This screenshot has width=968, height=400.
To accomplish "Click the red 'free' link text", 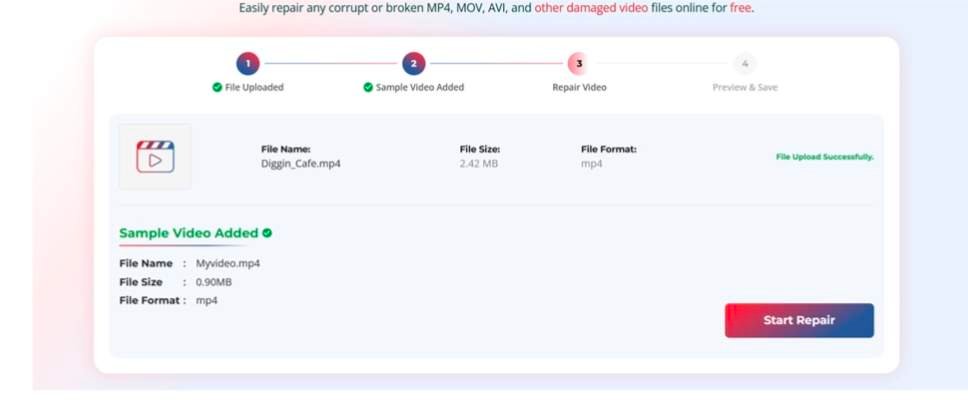I will tap(740, 9).
